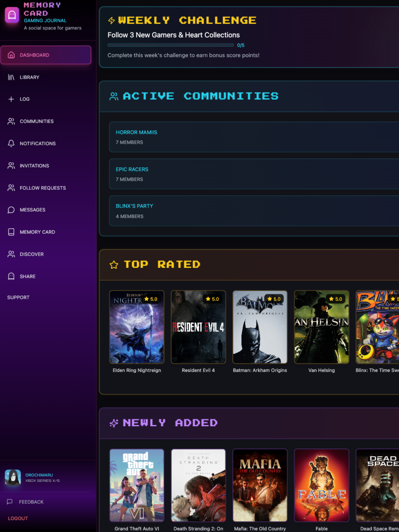Click the Xbox Series X/S platform label
This screenshot has height=532, width=399.
tap(43, 481)
